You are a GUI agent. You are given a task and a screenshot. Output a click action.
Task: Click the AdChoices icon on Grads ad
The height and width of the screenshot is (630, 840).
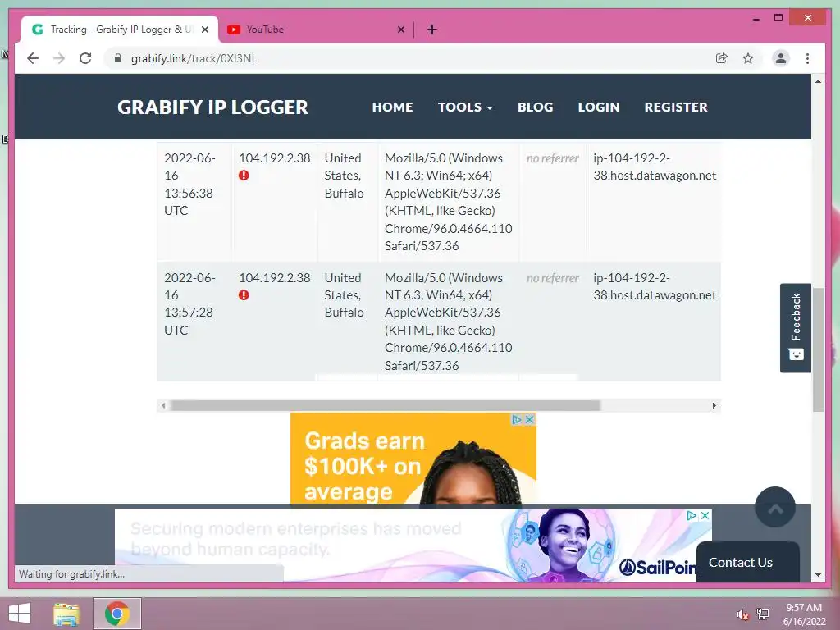[x=517, y=419]
